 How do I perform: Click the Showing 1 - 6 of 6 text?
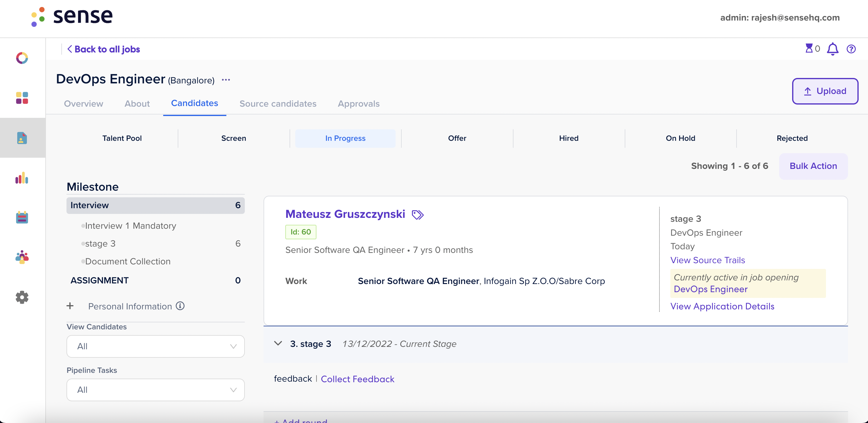(730, 166)
